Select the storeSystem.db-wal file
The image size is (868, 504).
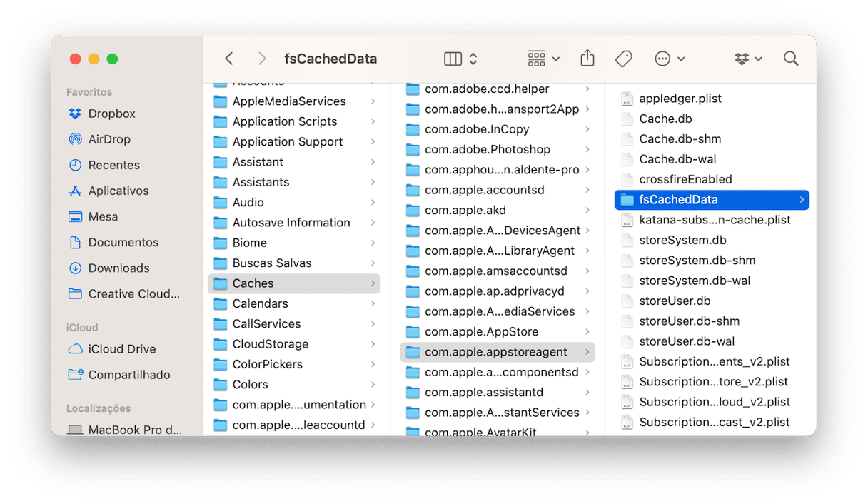point(712,281)
